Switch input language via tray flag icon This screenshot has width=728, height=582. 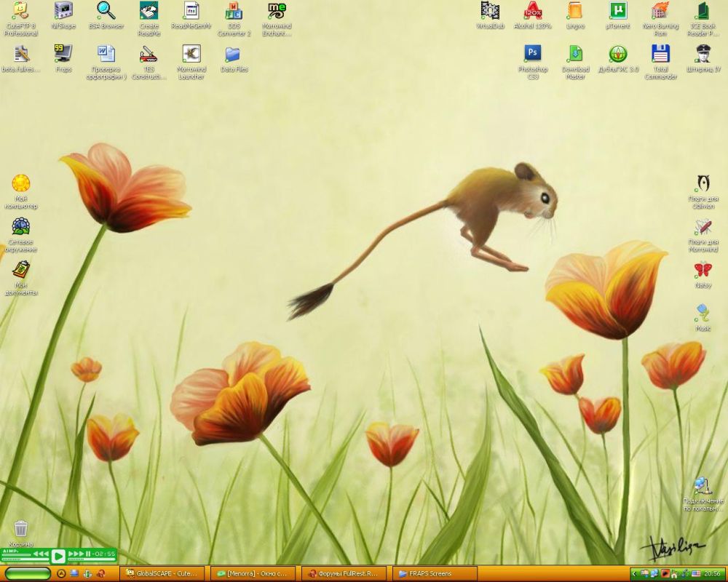pyautogui.click(x=696, y=573)
